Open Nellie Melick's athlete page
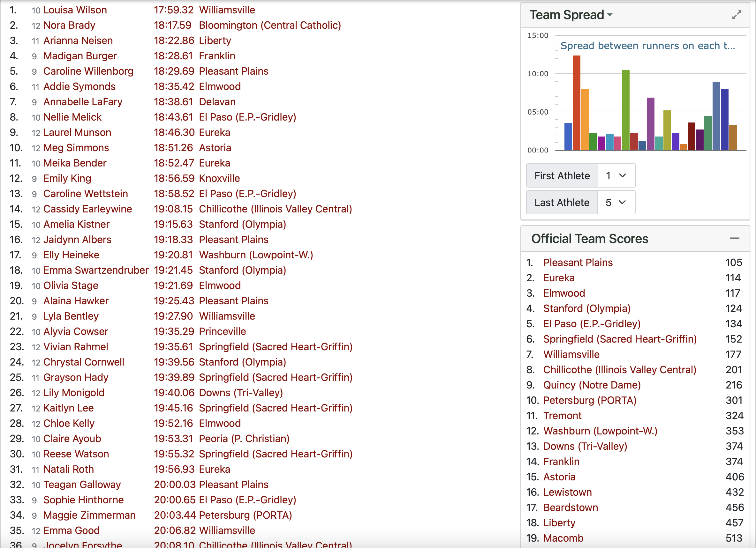This screenshot has height=548, width=756. (x=72, y=117)
